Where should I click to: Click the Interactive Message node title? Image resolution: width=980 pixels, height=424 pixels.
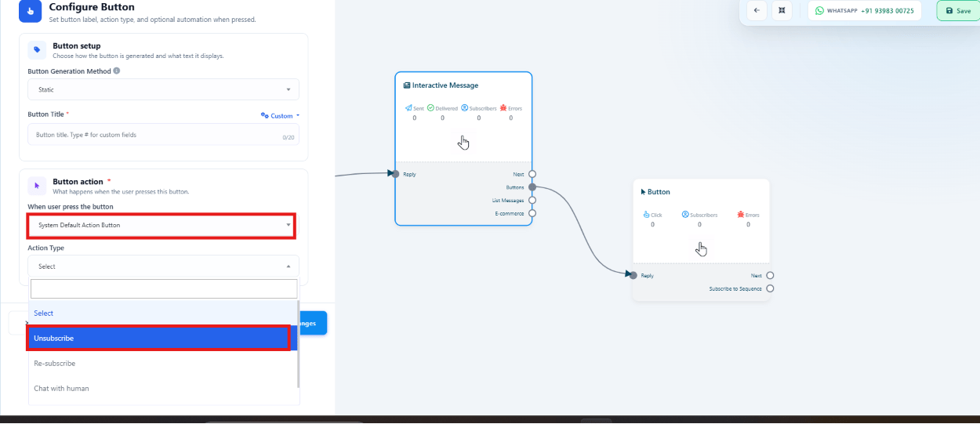(445, 85)
